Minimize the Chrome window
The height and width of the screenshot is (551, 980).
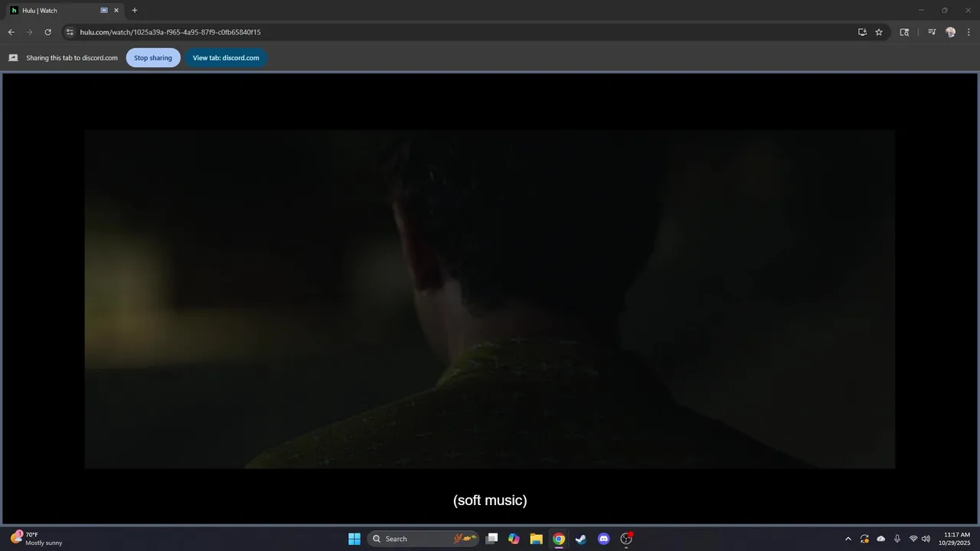[921, 10]
